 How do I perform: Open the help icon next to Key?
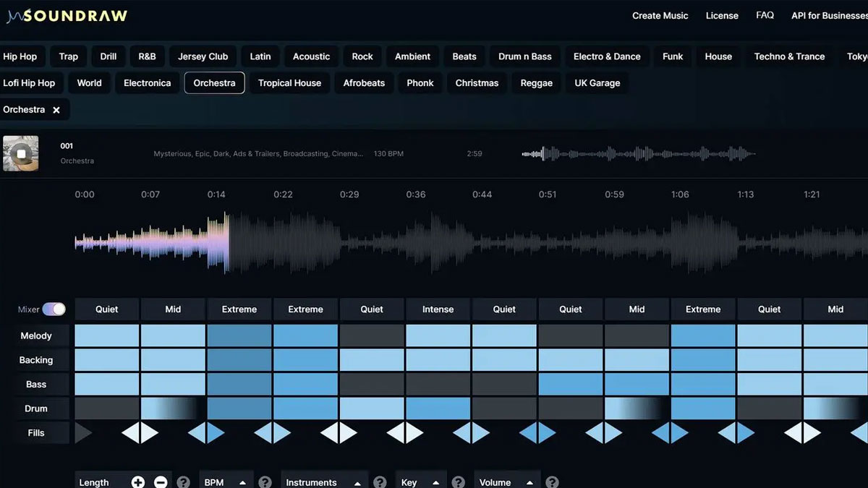pos(458,482)
